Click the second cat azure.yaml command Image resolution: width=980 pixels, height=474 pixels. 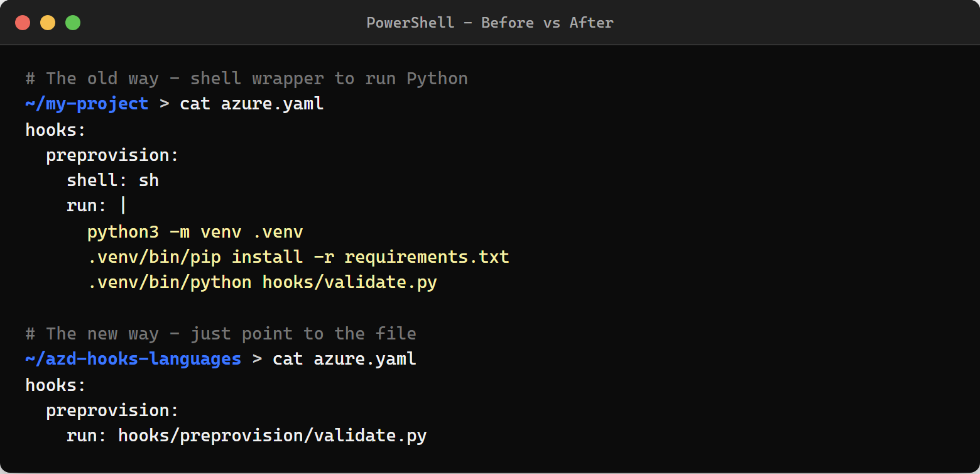[x=344, y=358]
